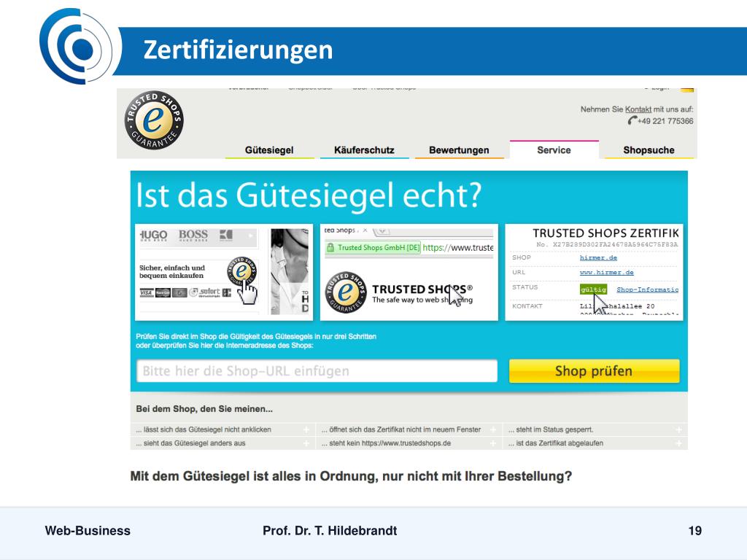
Task: Click the 'Trusted Shops GmbH [DE]' certificate label
Action: pos(379,248)
